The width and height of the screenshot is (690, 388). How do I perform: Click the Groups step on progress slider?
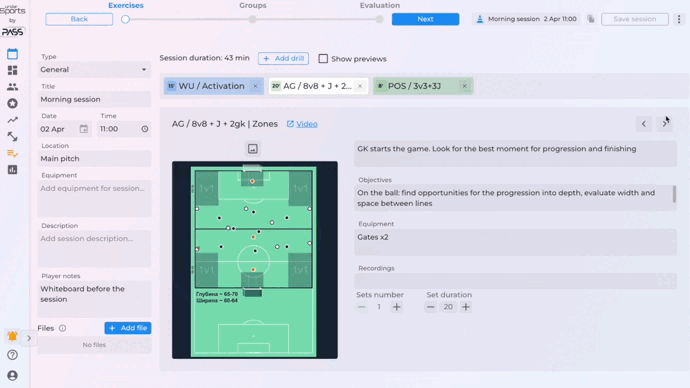tap(253, 19)
